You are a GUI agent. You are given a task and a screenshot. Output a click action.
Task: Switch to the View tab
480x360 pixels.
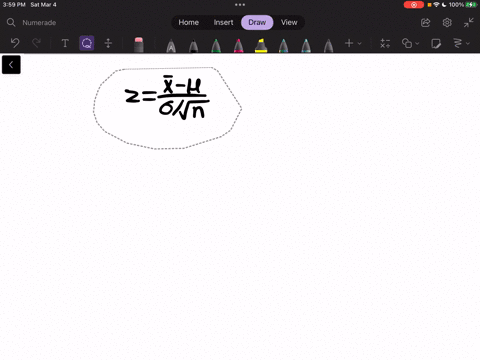pos(289,22)
